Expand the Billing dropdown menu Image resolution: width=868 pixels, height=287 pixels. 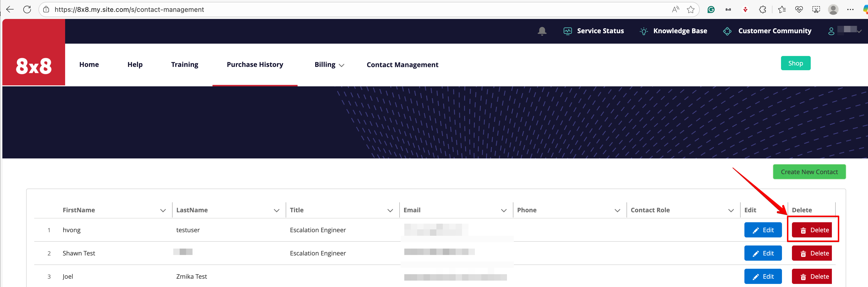329,65
